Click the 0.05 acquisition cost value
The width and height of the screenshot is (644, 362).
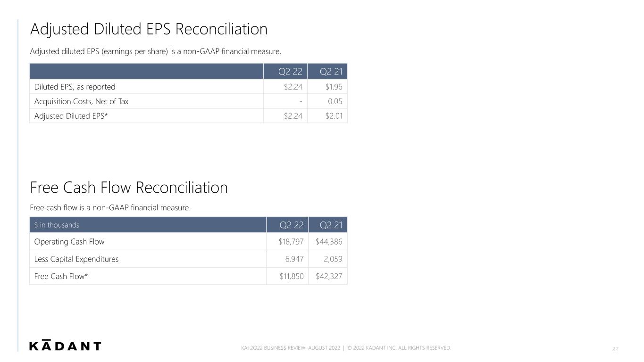[x=335, y=101]
